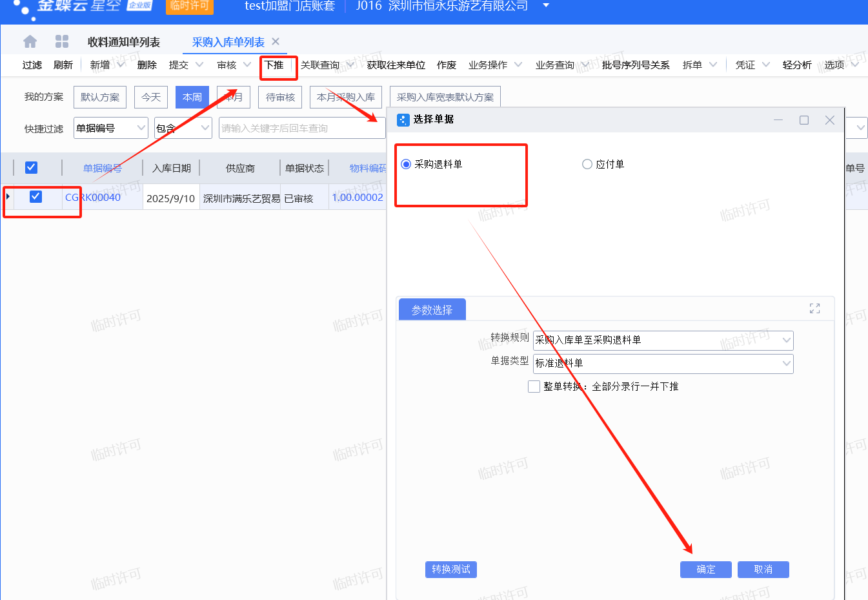Click the home icon in tab bar
The image size is (868, 600).
(x=30, y=42)
